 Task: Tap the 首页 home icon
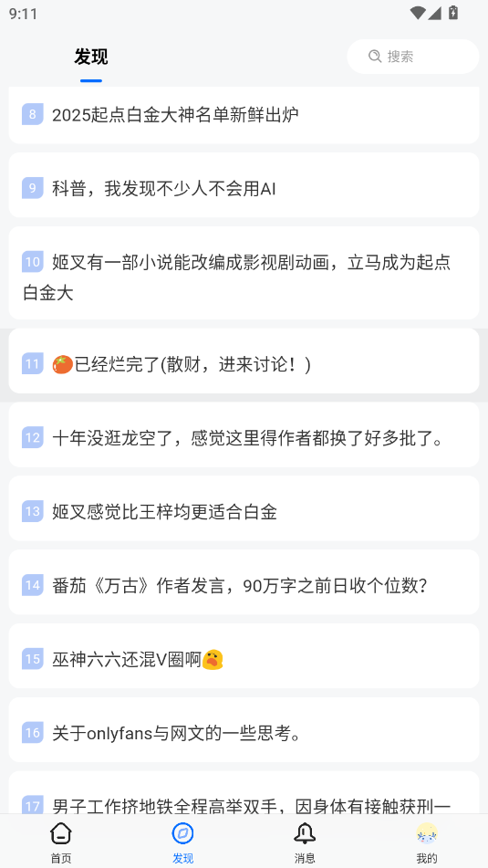point(61,833)
